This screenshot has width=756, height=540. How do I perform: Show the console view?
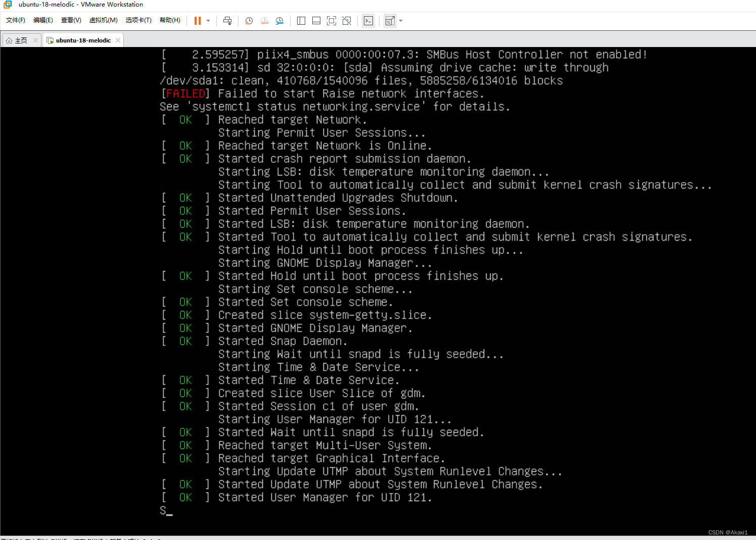click(368, 21)
